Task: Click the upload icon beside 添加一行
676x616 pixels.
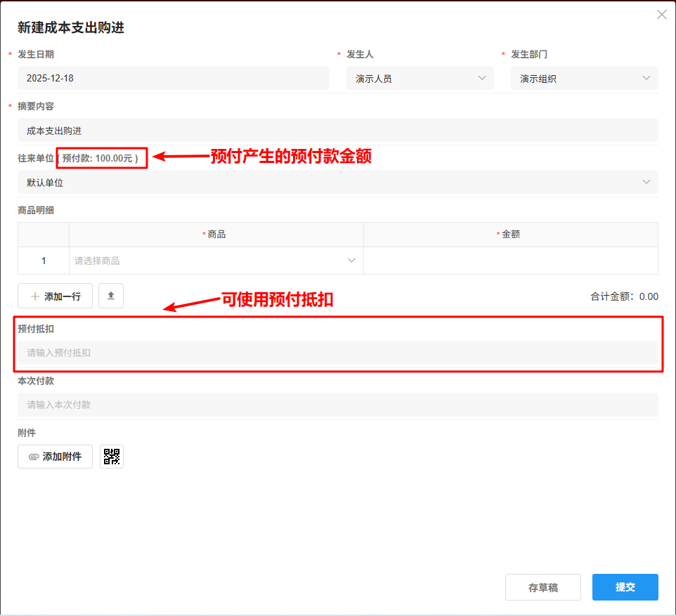Action: [112, 296]
